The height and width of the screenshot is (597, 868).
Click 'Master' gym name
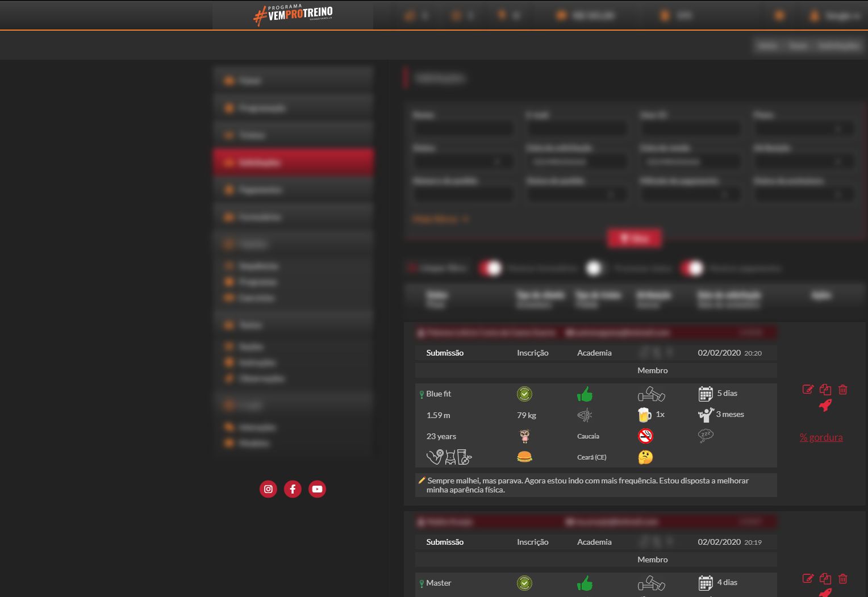coord(439,583)
